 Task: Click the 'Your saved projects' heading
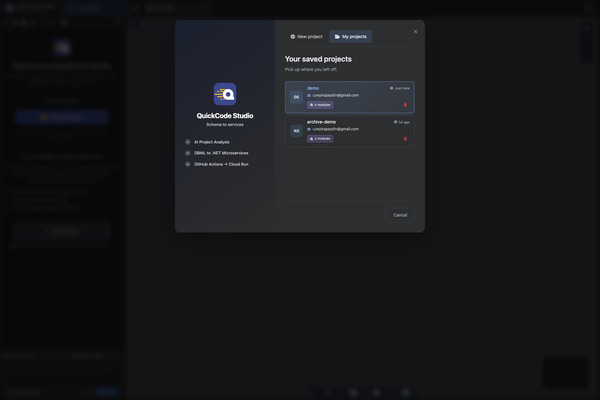318,59
